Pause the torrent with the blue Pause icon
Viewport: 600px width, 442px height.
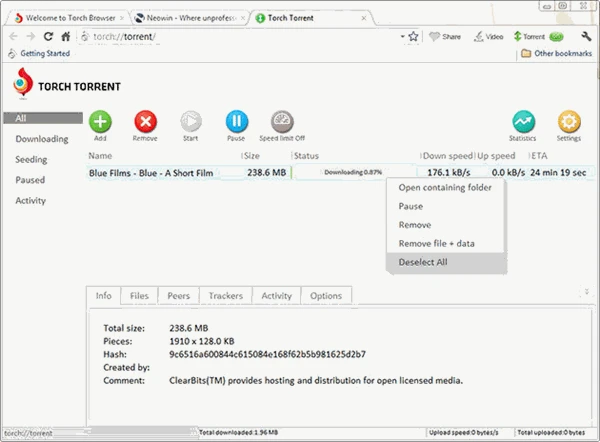(x=236, y=122)
